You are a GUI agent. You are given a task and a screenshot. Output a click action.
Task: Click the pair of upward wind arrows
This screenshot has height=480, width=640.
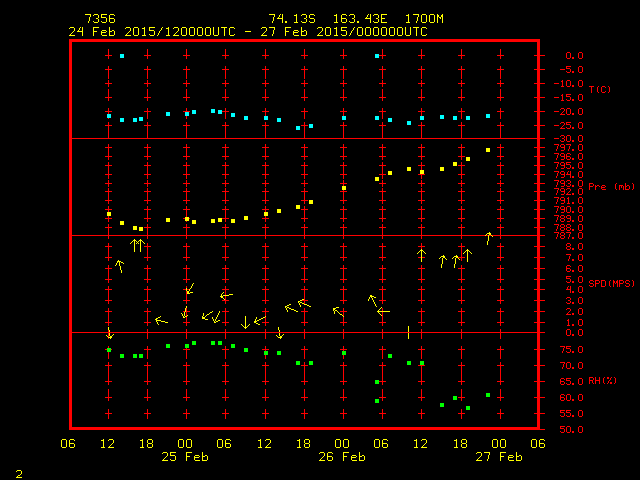(x=138, y=245)
